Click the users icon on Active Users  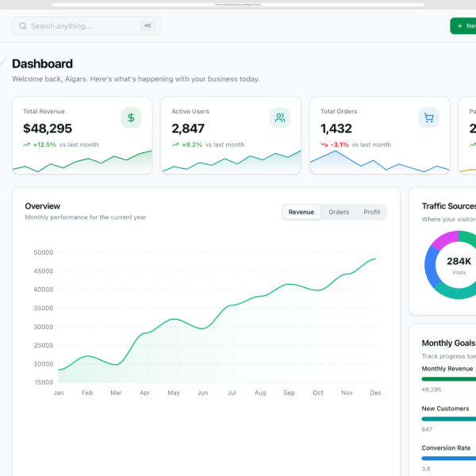[x=280, y=117]
